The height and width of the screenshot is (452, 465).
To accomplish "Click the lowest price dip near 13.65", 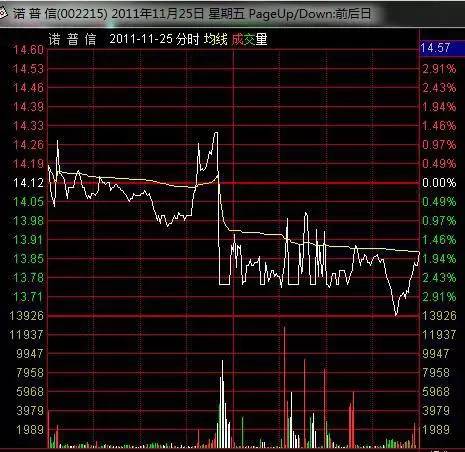I will tap(396, 314).
